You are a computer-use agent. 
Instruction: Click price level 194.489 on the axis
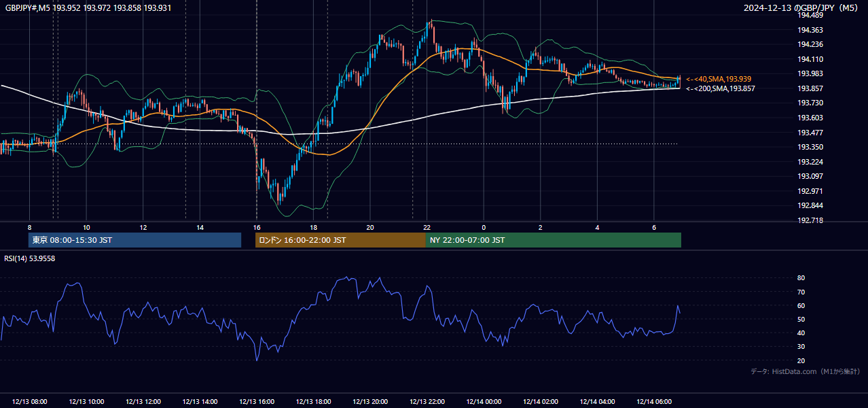coord(810,16)
